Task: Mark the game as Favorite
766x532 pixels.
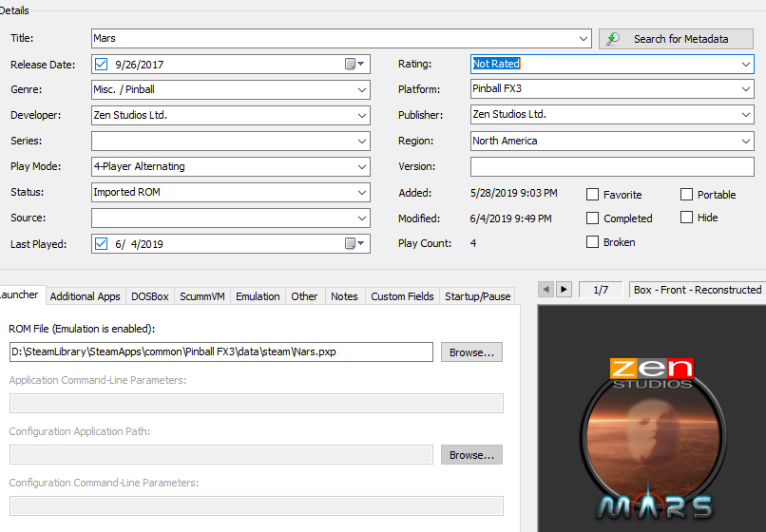Action: [x=592, y=195]
